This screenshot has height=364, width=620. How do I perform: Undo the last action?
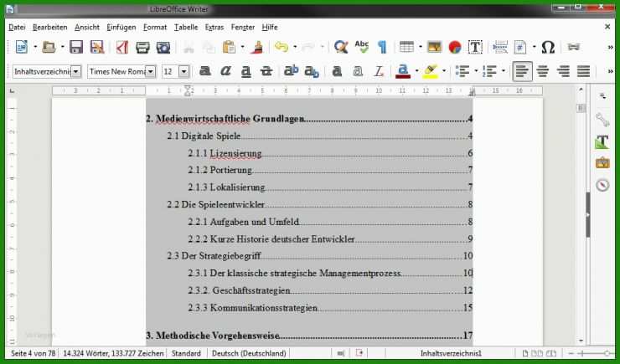coord(282,47)
